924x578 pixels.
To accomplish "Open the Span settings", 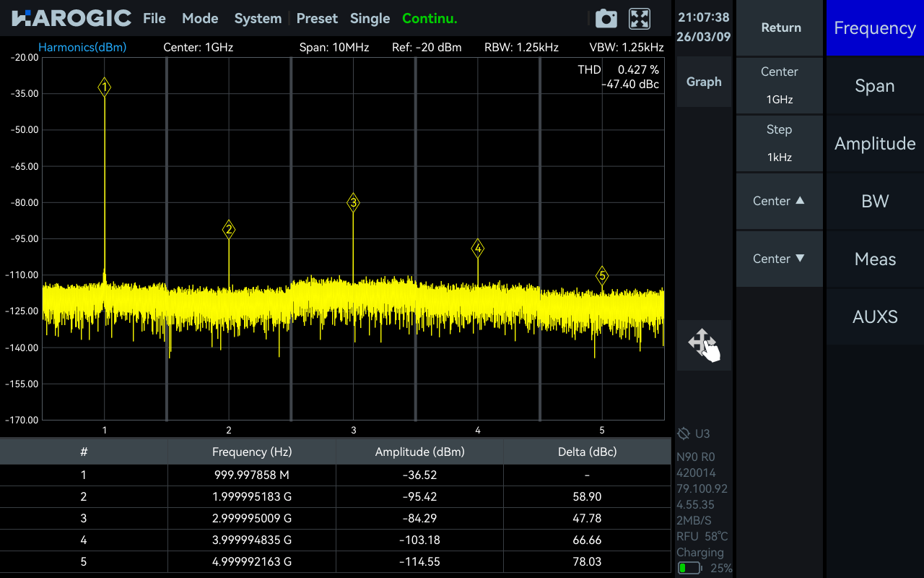I will [x=874, y=85].
